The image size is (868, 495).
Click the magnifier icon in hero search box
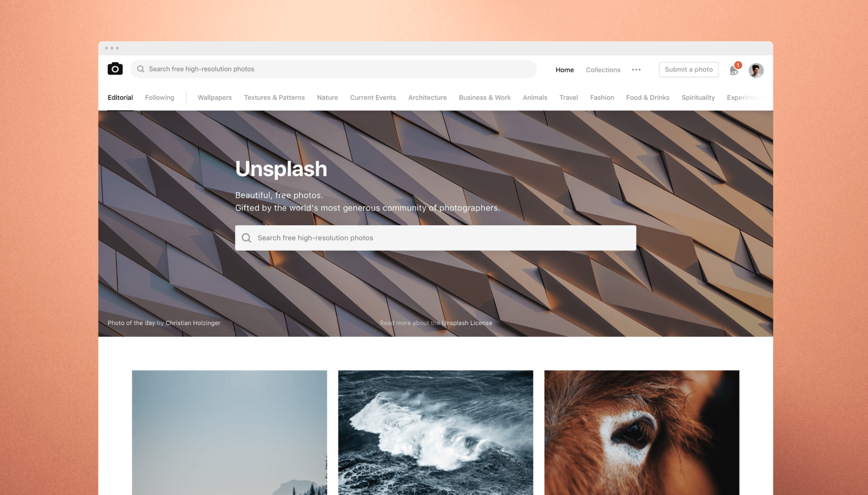[x=246, y=238]
